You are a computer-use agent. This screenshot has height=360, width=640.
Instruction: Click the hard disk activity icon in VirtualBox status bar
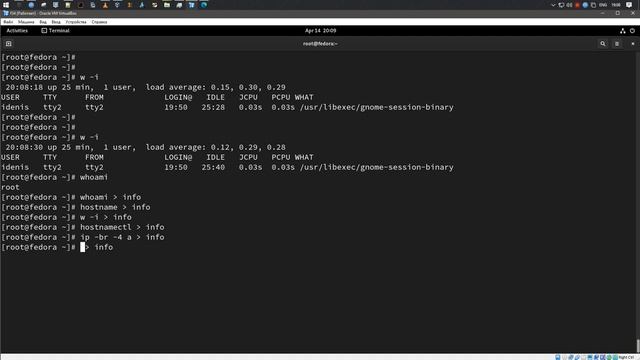[x=558, y=358]
